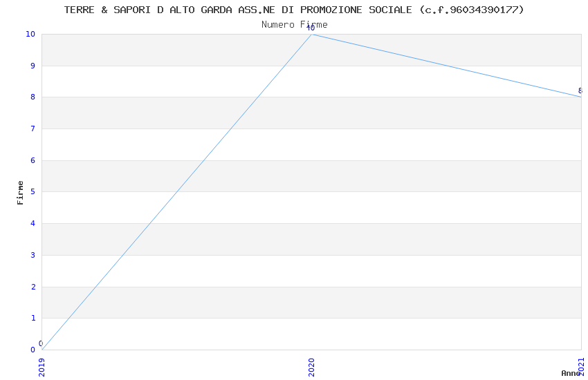Click the chart title TERRE & SAPORI D ALTO GARDA
Viewport: 588px width, 380px height.
click(x=293, y=10)
